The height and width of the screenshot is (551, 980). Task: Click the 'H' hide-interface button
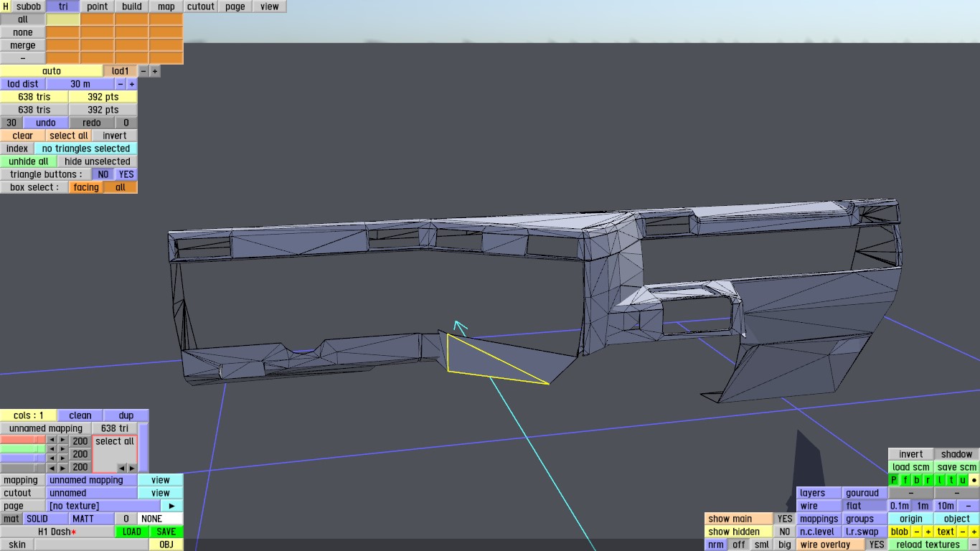[6, 6]
